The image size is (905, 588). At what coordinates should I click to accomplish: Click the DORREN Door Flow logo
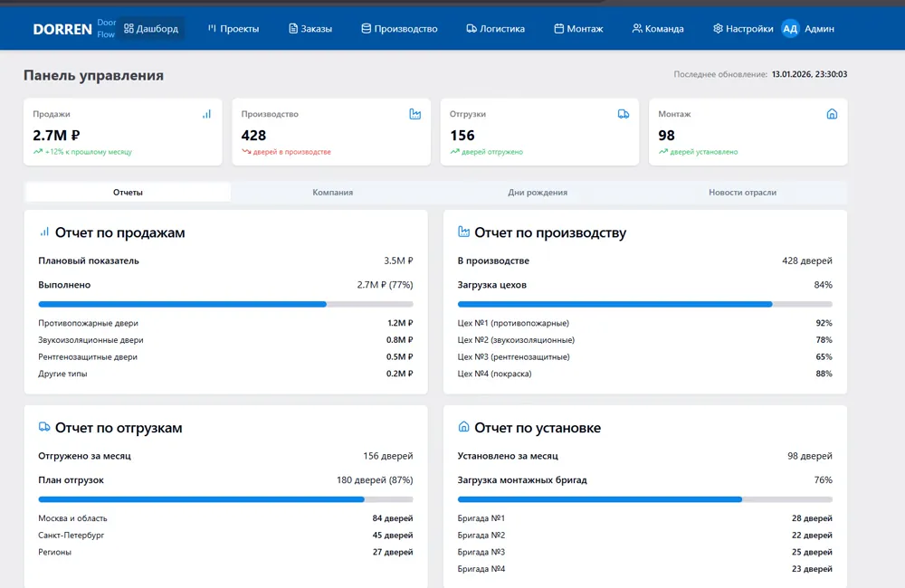click(74, 28)
